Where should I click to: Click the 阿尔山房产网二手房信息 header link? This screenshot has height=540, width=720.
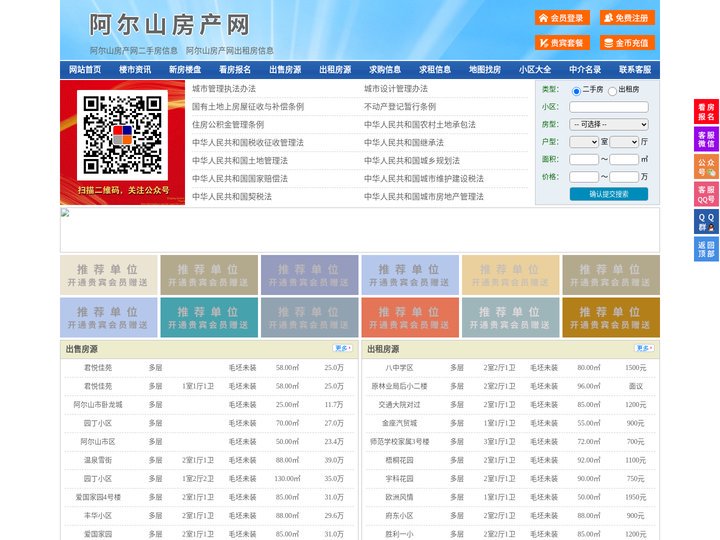(x=134, y=51)
